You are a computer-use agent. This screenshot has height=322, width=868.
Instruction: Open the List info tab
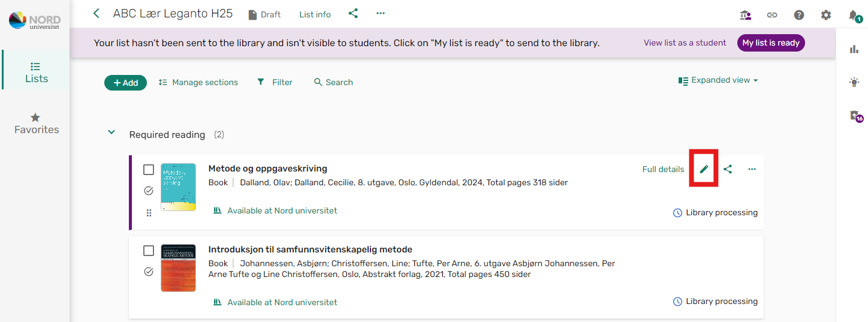315,14
